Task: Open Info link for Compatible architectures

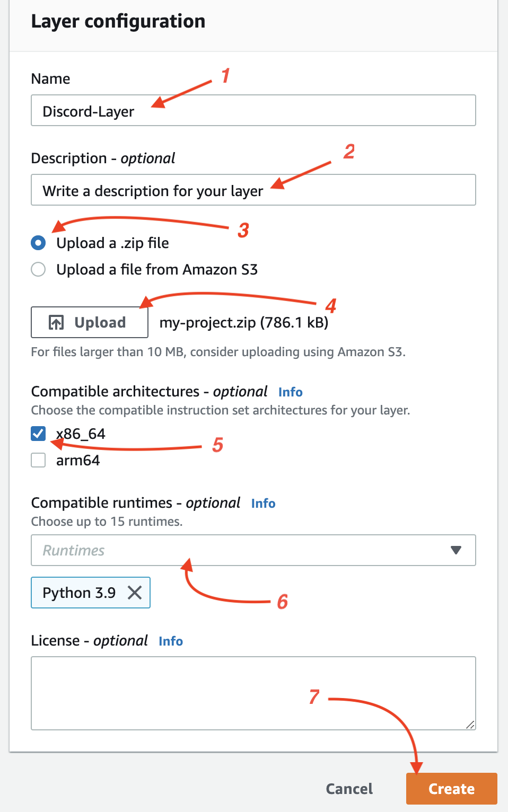Action: [x=291, y=392]
